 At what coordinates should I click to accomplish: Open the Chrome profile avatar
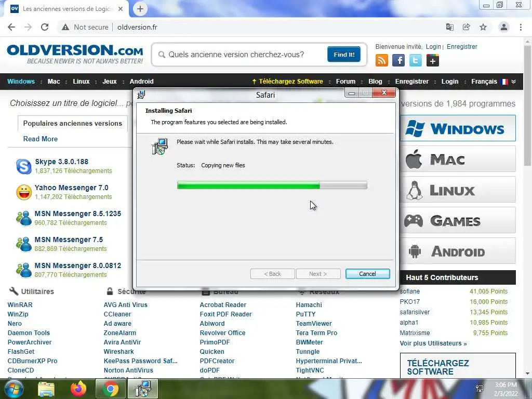[x=504, y=27]
